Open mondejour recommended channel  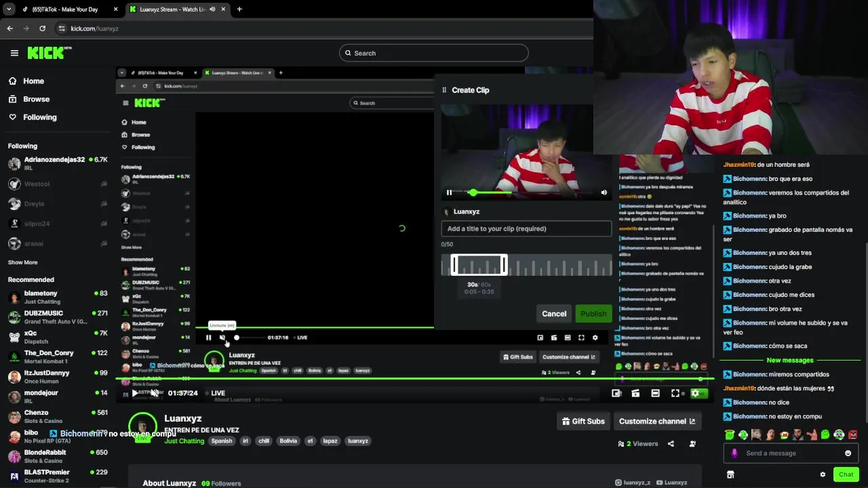[58, 396]
